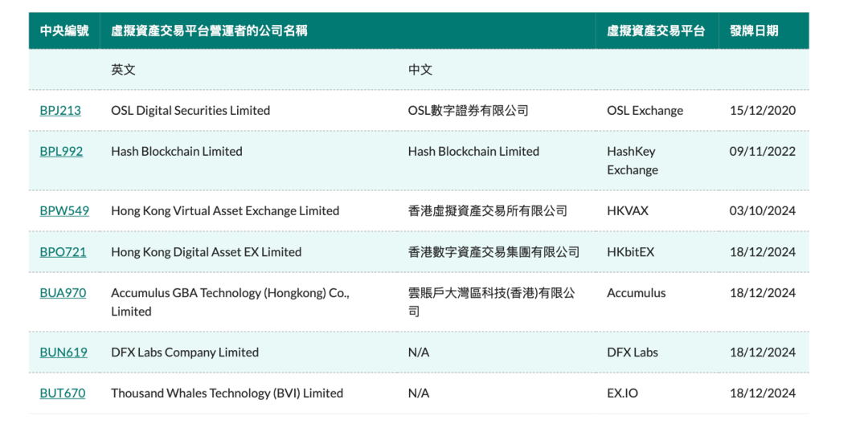Click the HKVAX platform name
Screen dimensions: 868x440
(628, 211)
